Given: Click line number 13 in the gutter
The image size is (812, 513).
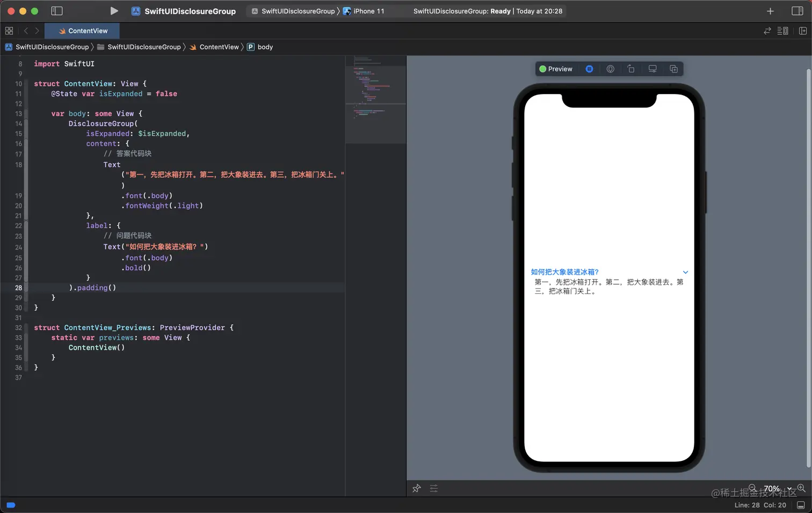Looking at the screenshot, I should click(18, 114).
